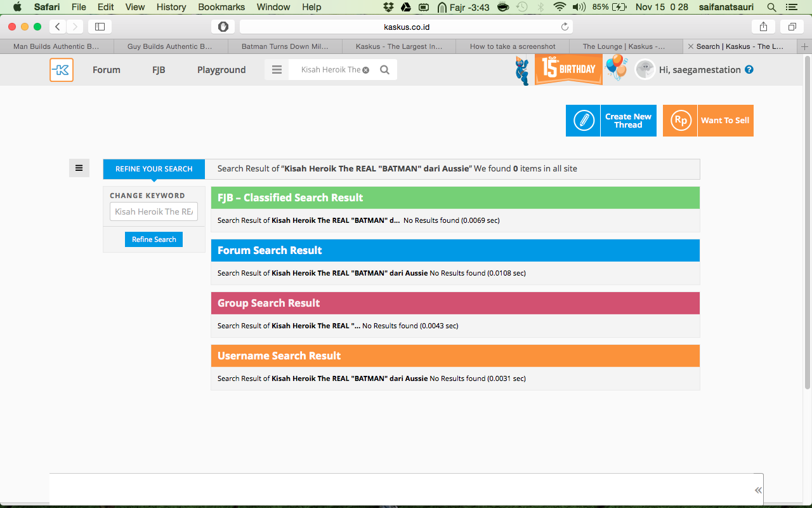
Task: Open the View menu
Action: pos(135,7)
